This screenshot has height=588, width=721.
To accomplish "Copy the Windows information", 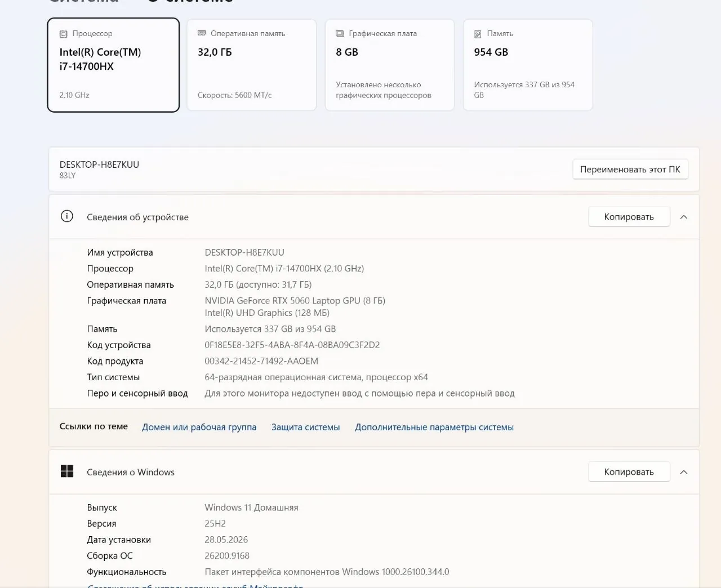I will pyautogui.click(x=629, y=472).
